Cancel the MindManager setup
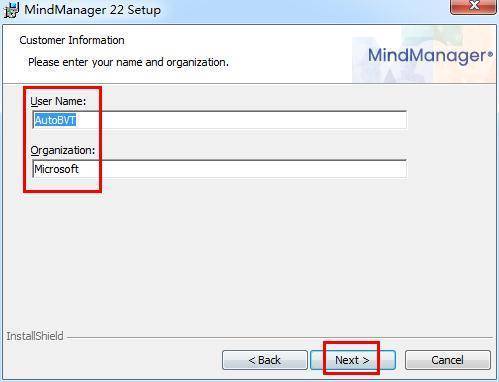This screenshot has height=382, width=499. pos(448,360)
